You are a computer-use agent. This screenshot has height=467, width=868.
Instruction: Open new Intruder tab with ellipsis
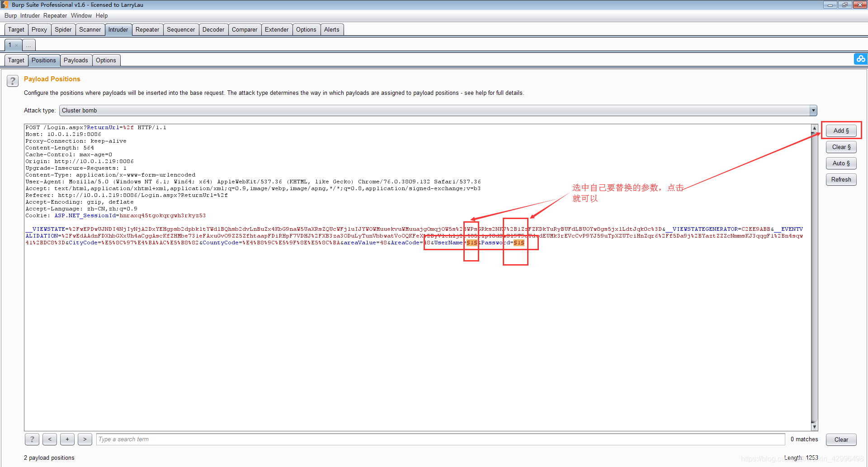(x=29, y=45)
